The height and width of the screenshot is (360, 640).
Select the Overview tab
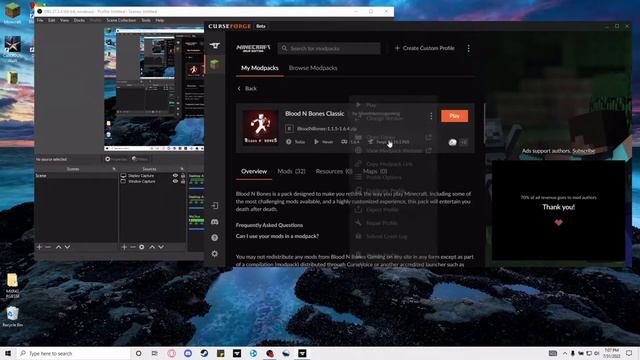[x=254, y=171]
